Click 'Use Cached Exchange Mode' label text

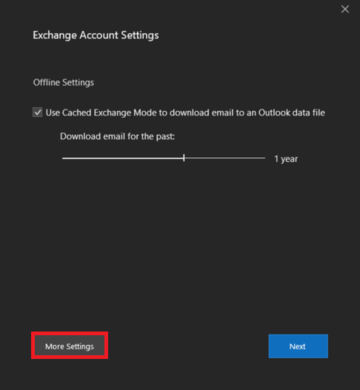tap(185, 113)
